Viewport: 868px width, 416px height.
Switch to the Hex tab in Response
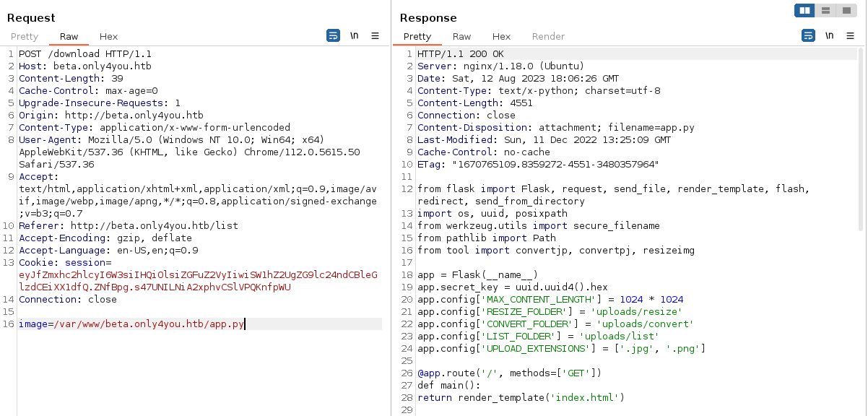(x=501, y=36)
